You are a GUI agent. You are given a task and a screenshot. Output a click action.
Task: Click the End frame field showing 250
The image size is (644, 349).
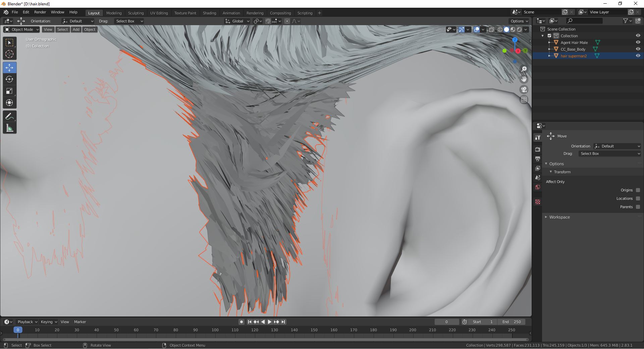pos(512,322)
